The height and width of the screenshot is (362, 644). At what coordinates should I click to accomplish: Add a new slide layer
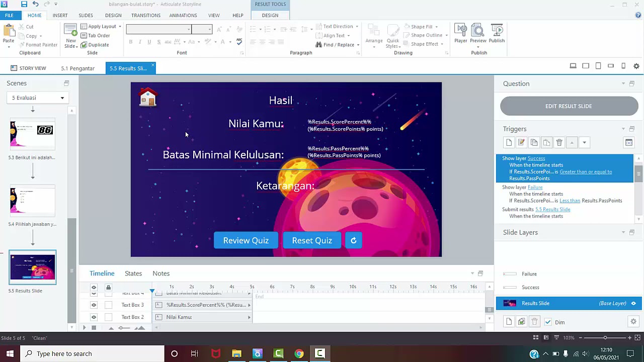pos(509,322)
